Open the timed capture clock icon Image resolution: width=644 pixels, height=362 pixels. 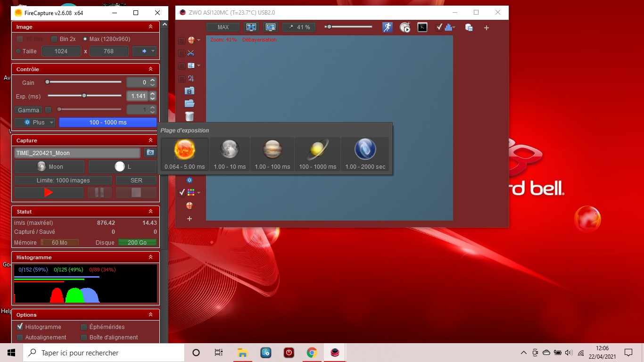[x=405, y=27]
